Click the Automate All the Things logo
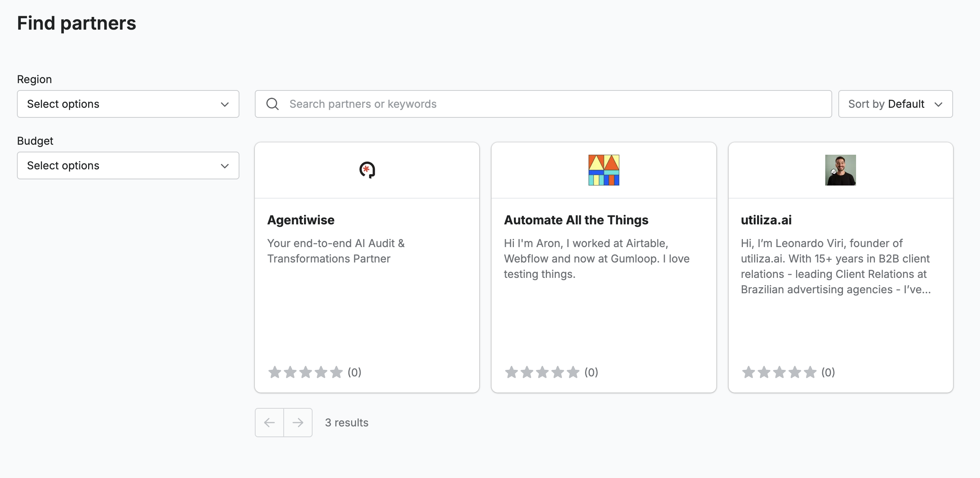Screen dimensions: 980x478 (604, 170)
